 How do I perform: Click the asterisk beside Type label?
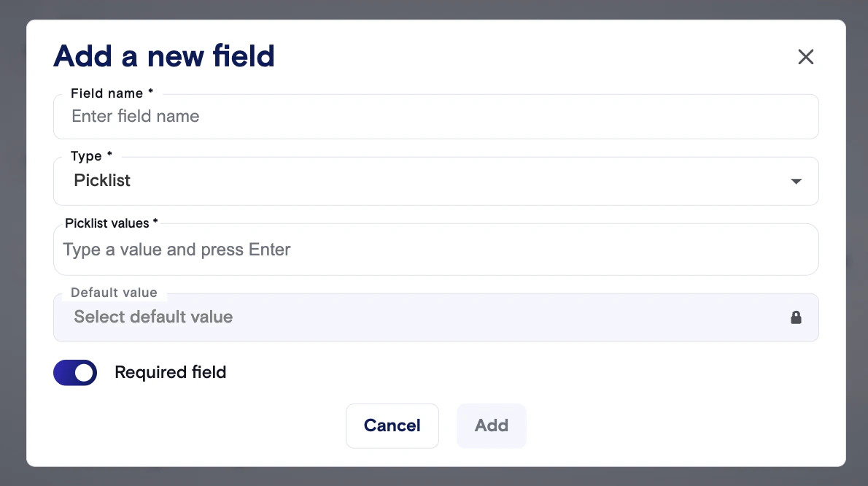coord(109,155)
